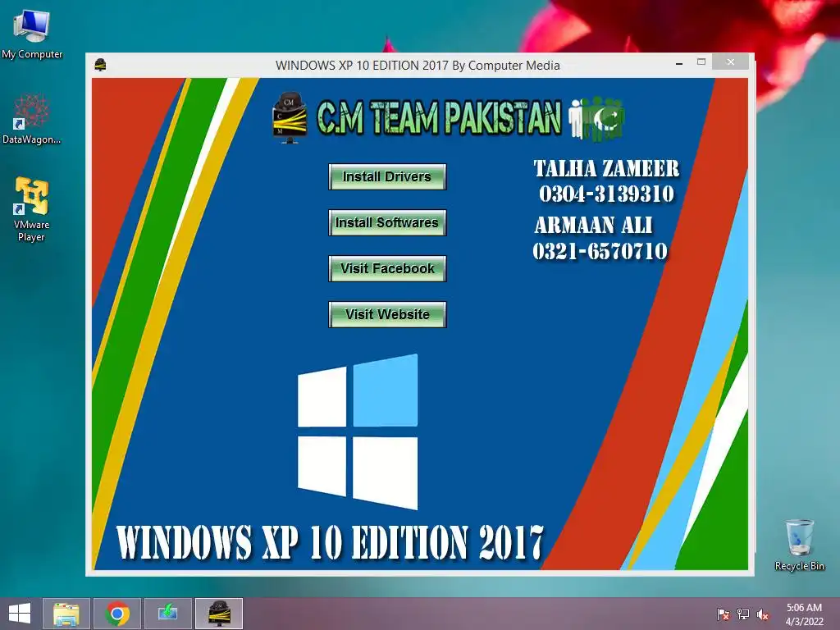Click the TALHA ZAMEER name text
Image resolution: width=840 pixels, height=630 pixels.
tap(606, 169)
